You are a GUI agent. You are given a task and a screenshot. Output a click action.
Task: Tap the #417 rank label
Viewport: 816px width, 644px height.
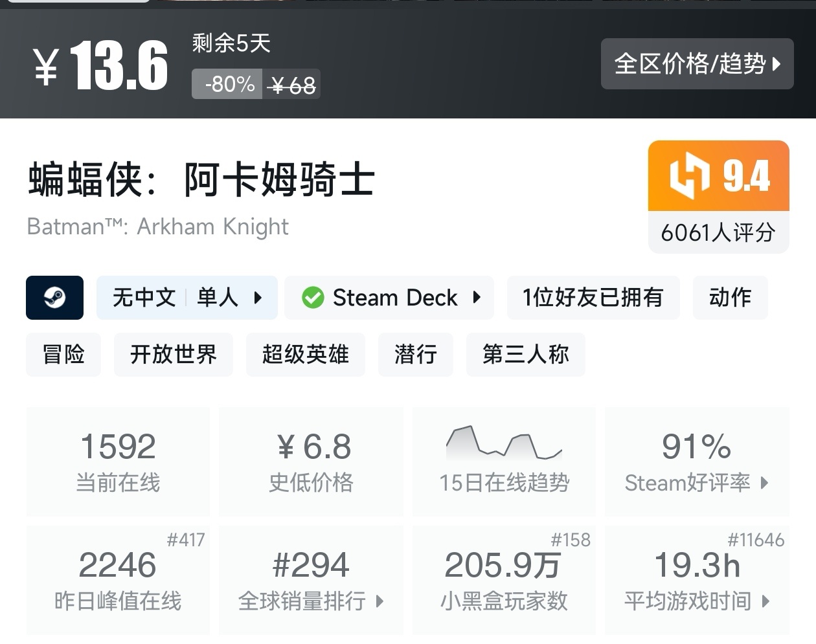(186, 540)
